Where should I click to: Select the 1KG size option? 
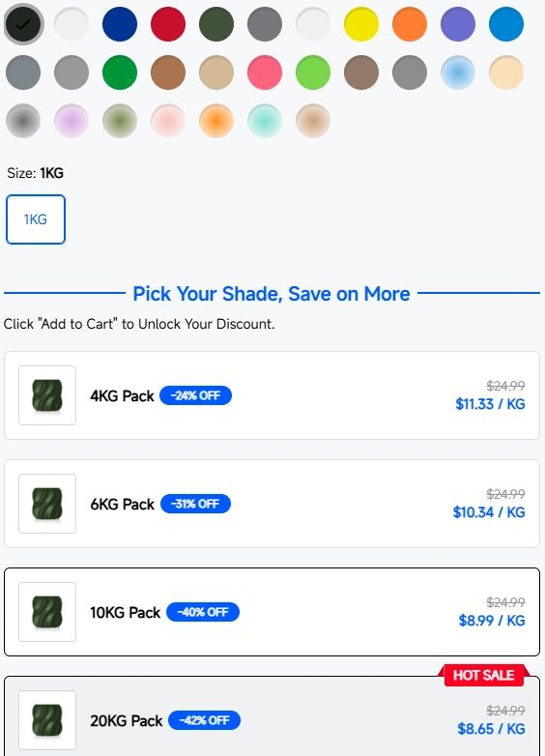pyautogui.click(x=36, y=219)
